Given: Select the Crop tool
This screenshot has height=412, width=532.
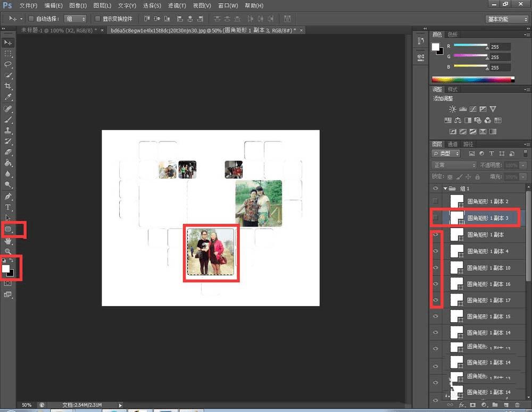Looking at the screenshot, I should 8,86.
